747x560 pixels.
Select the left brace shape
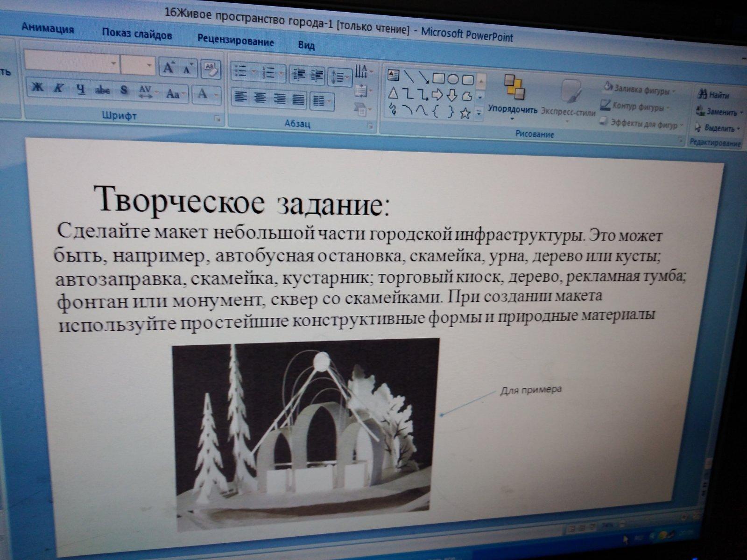pos(436,112)
